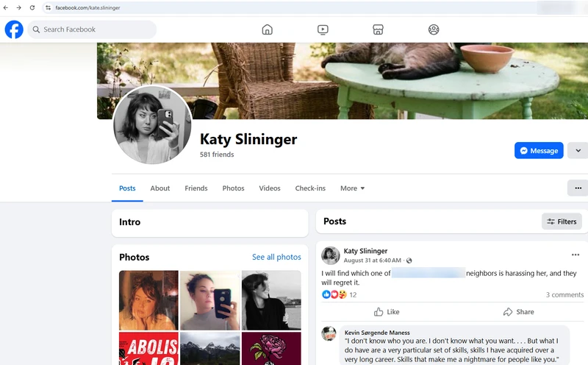
Task: Open the 3 comments link
Action: click(564, 295)
